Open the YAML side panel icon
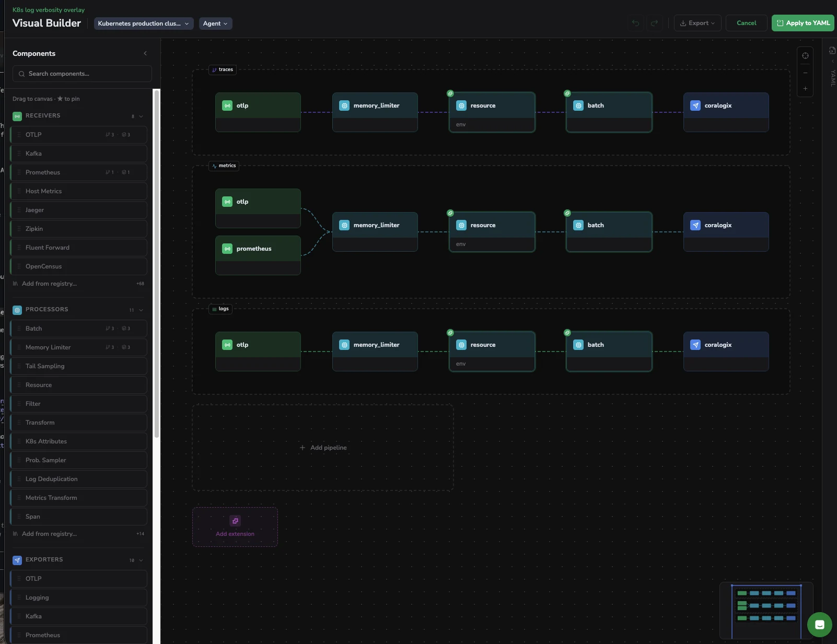The height and width of the screenshot is (644, 837). 832,51
